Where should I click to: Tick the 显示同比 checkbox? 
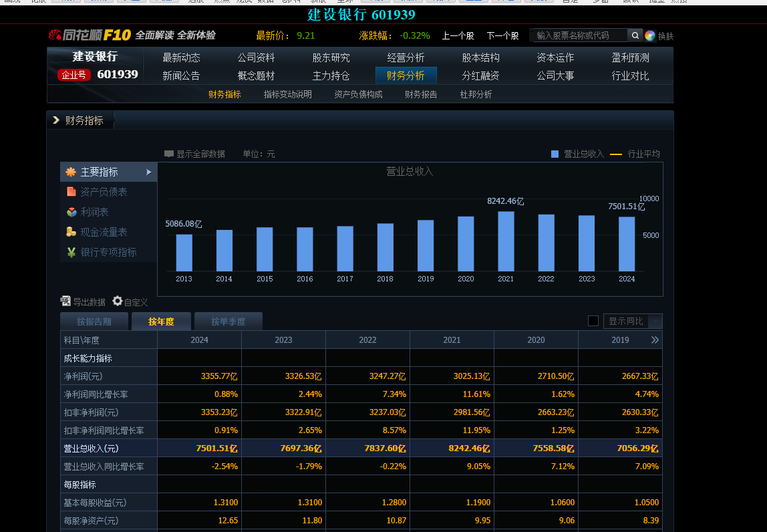point(593,321)
